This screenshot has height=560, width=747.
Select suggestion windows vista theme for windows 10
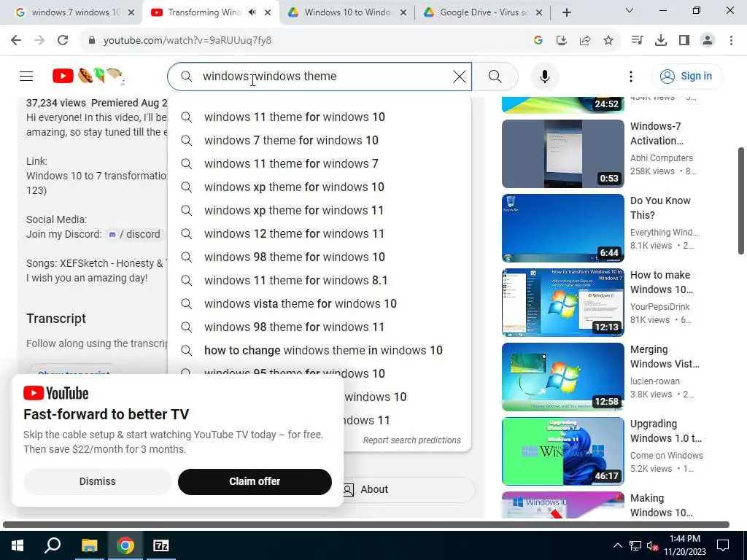320,304
